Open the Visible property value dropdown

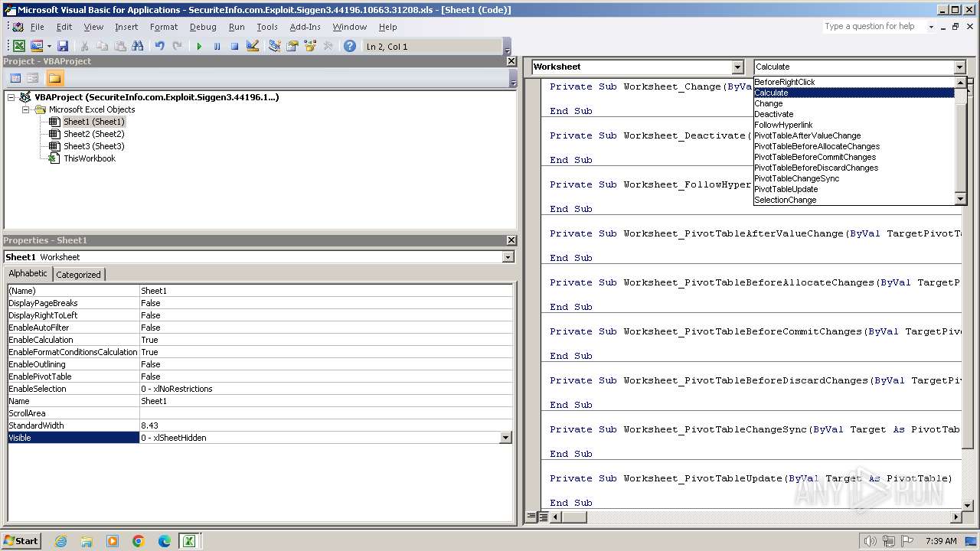pos(505,438)
